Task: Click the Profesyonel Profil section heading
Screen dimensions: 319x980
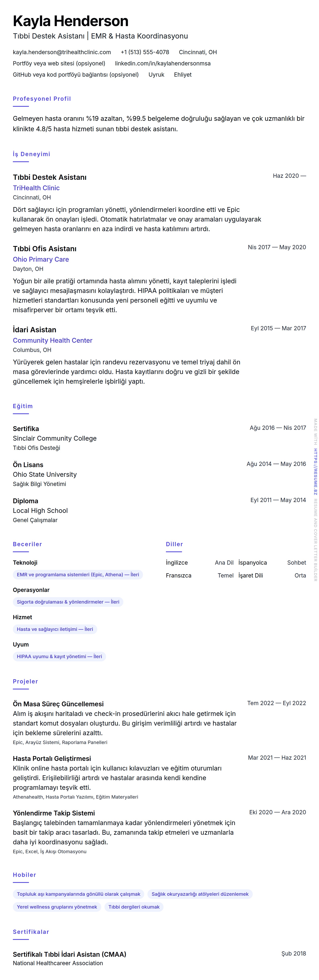Action: click(42, 99)
